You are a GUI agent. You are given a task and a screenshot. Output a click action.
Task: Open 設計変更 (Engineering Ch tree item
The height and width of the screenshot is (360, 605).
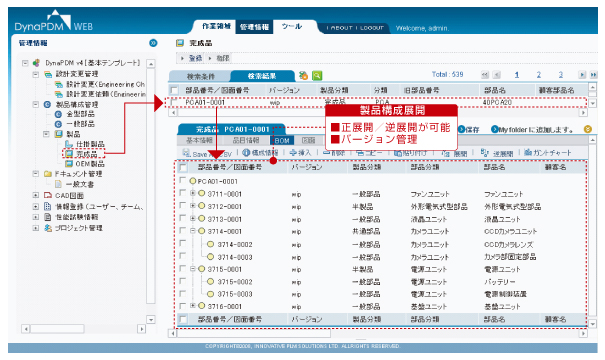pyautogui.click(x=100, y=84)
